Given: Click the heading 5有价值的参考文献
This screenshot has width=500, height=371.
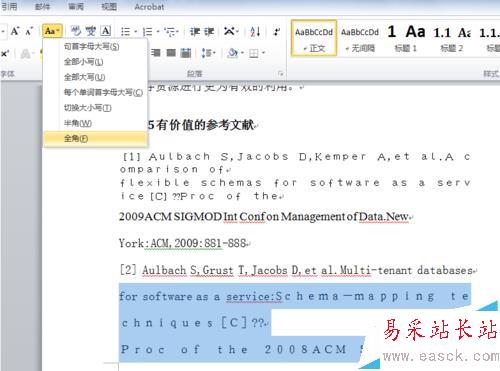Looking at the screenshot, I should click(202, 125).
